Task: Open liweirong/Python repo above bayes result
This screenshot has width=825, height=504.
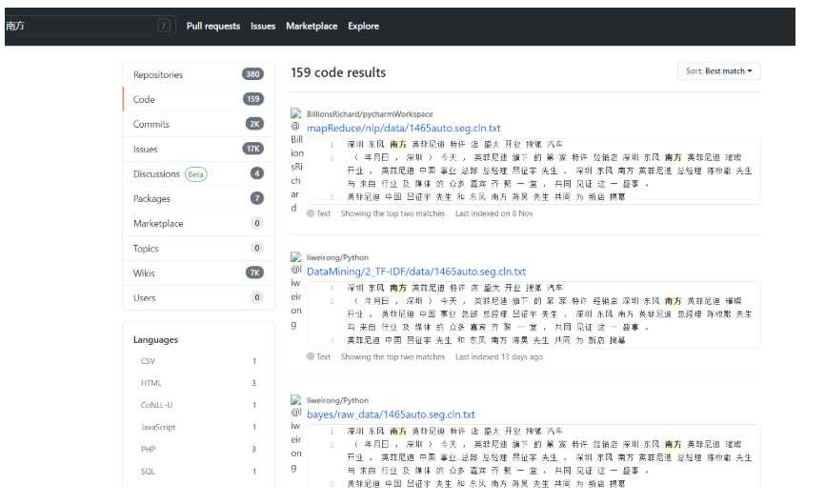Action: (337, 400)
